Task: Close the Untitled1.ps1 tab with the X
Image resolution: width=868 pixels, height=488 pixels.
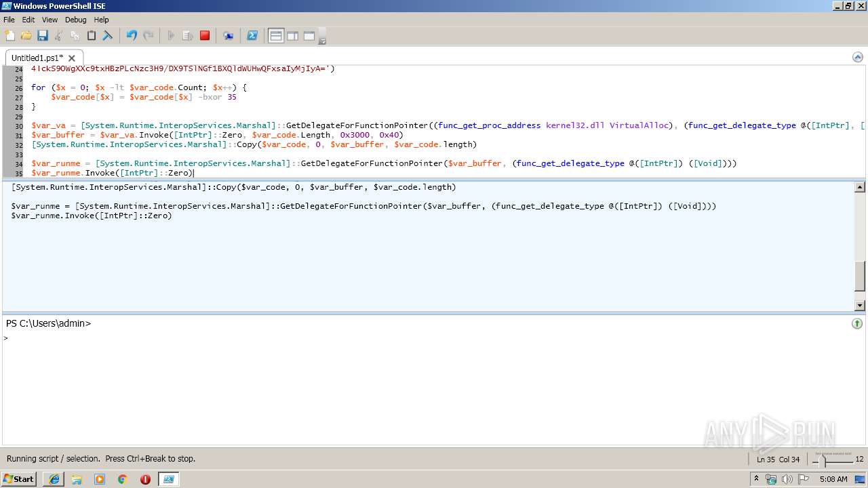Action: click(72, 58)
